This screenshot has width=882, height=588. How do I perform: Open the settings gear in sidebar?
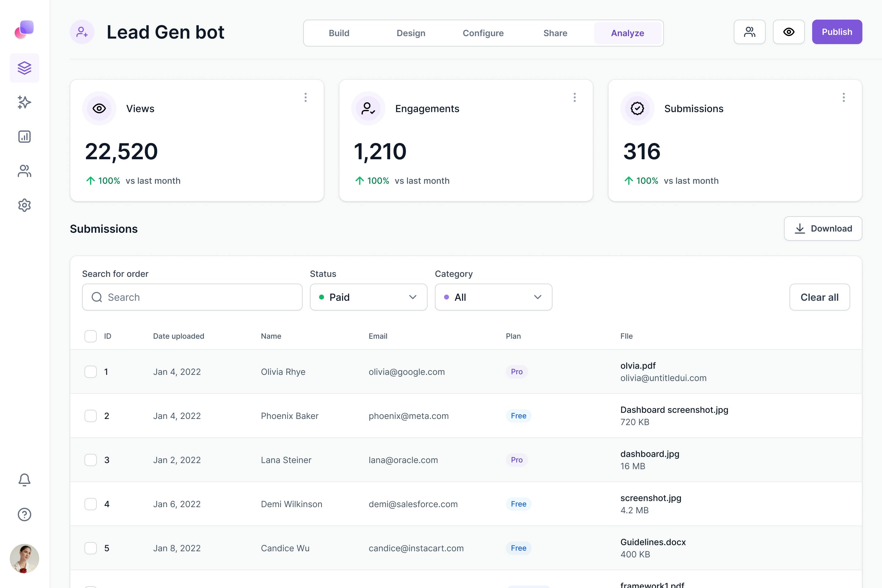click(x=24, y=205)
